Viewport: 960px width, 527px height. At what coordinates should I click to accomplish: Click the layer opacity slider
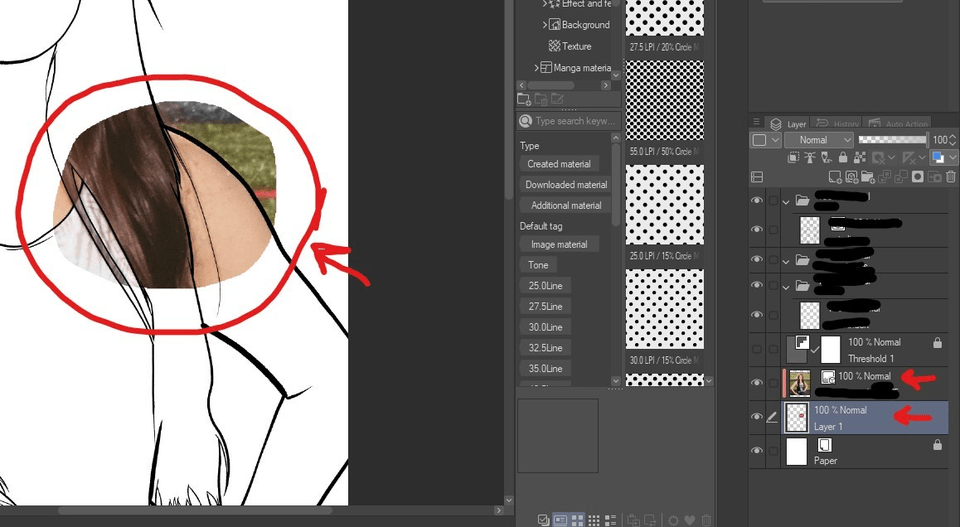tap(894, 140)
